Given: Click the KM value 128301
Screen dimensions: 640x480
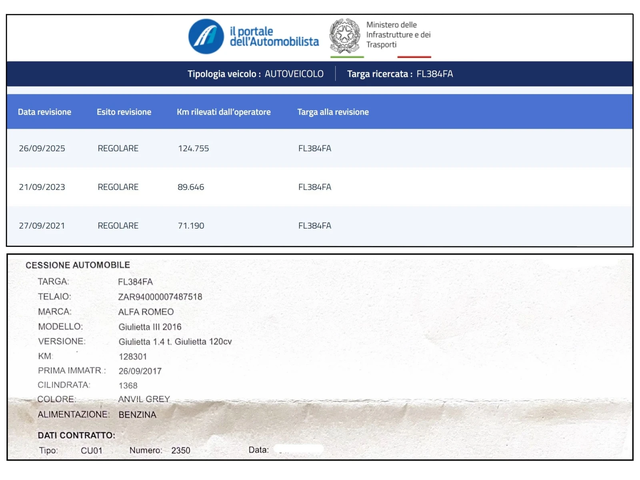Looking at the screenshot, I should [x=132, y=356].
